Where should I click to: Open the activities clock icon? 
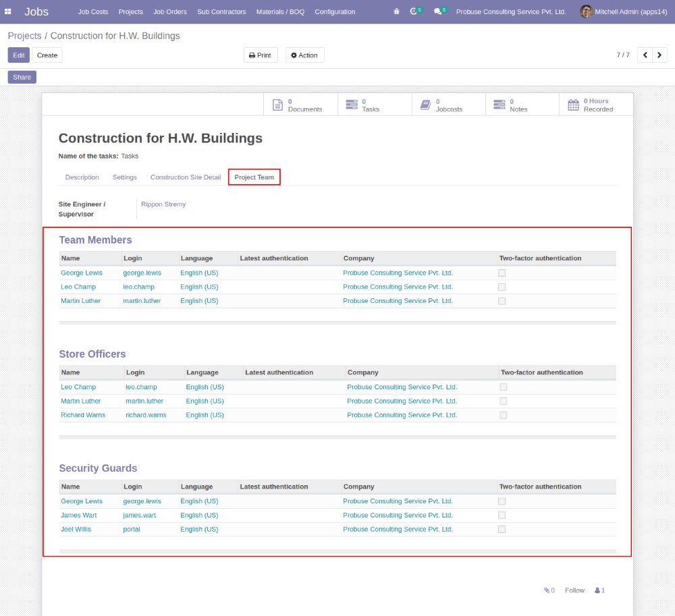click(414, 11)
